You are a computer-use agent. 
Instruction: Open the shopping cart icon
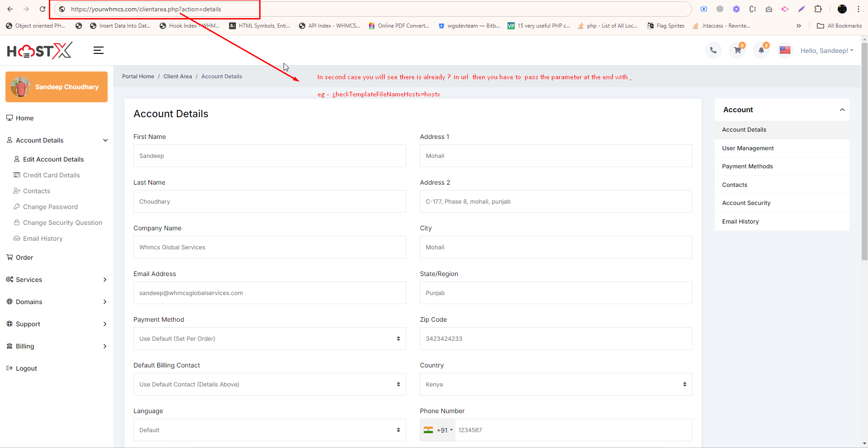coord(737,50)
